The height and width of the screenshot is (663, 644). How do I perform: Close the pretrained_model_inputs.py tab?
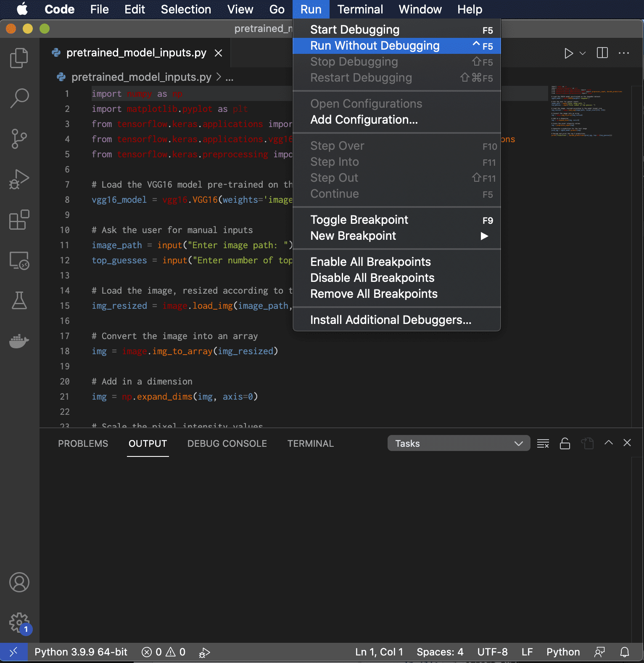click(x=218, y=53)
